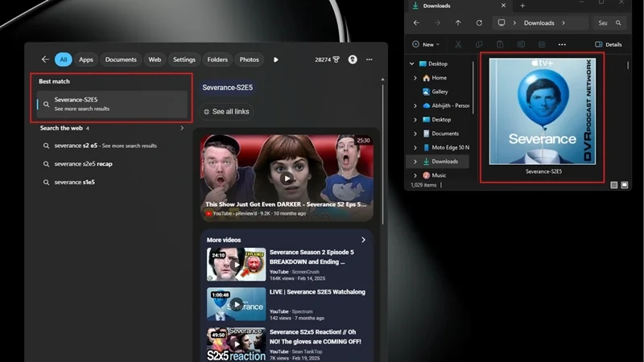This screenshot has height=362, width=644.
Task: Switch to the Apps search filter
Action: coord(86,60)
